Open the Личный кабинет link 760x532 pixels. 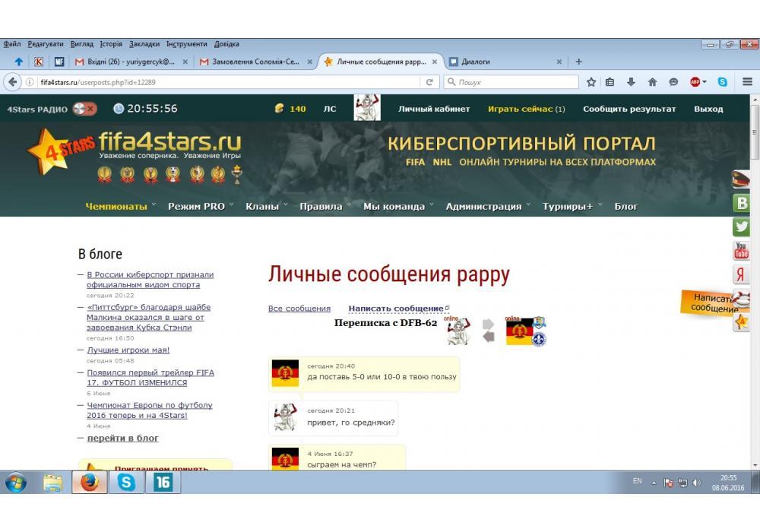(x=434, y=109)
